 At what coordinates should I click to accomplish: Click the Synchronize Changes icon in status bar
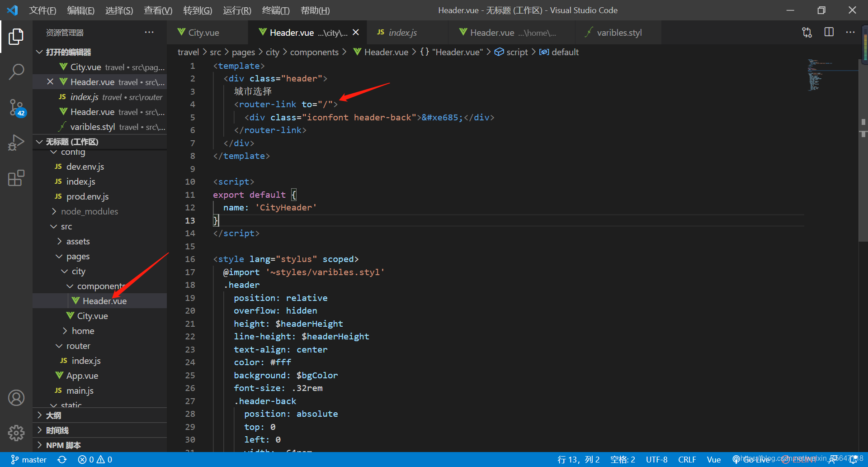tap(62, 460)
